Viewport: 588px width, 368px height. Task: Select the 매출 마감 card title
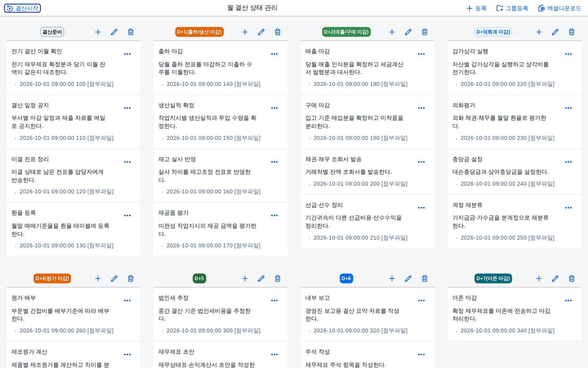(x=317, y=52)
